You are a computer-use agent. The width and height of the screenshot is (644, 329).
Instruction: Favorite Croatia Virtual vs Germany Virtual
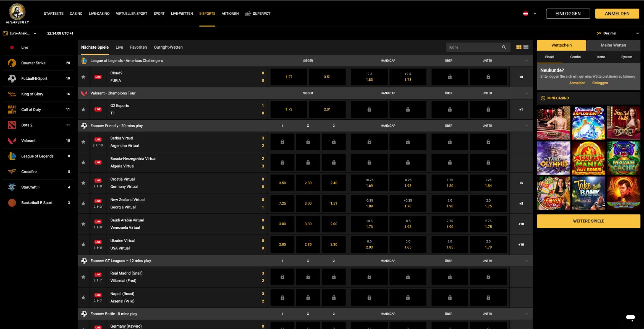tap(83, 183)
